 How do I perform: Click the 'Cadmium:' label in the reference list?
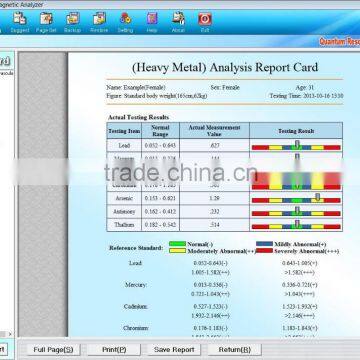[136, 306]
